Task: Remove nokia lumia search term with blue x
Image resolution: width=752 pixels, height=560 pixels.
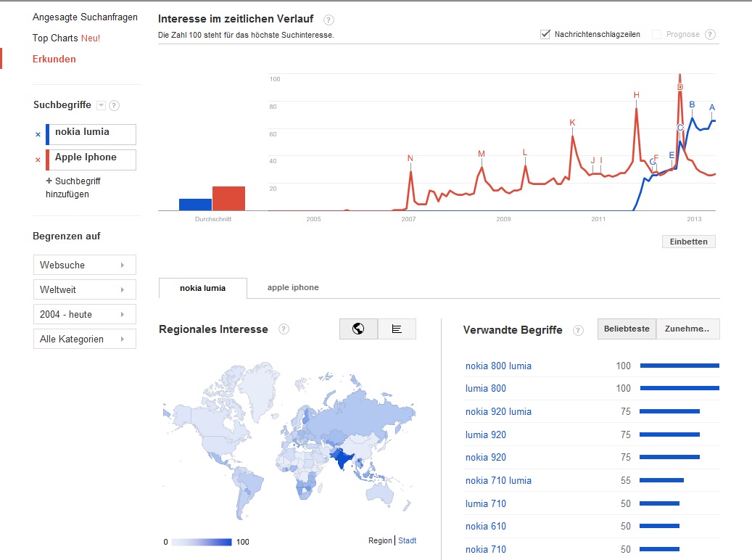Action: click(38, 134)
